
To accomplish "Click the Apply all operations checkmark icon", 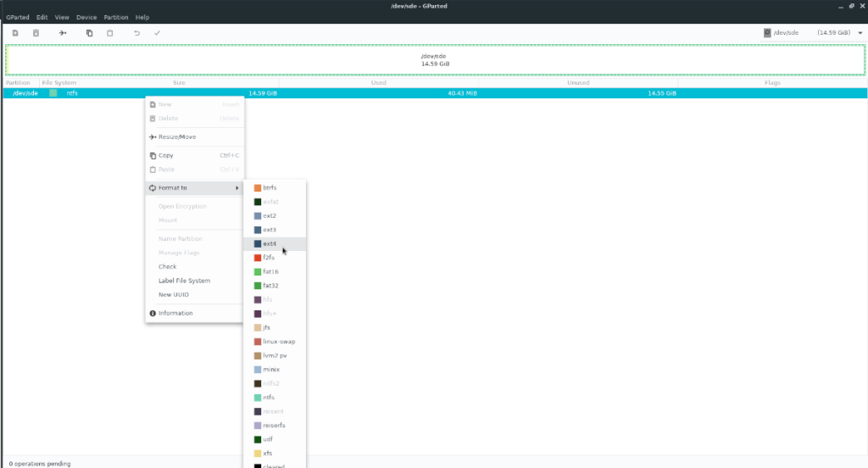I will 158,33.
